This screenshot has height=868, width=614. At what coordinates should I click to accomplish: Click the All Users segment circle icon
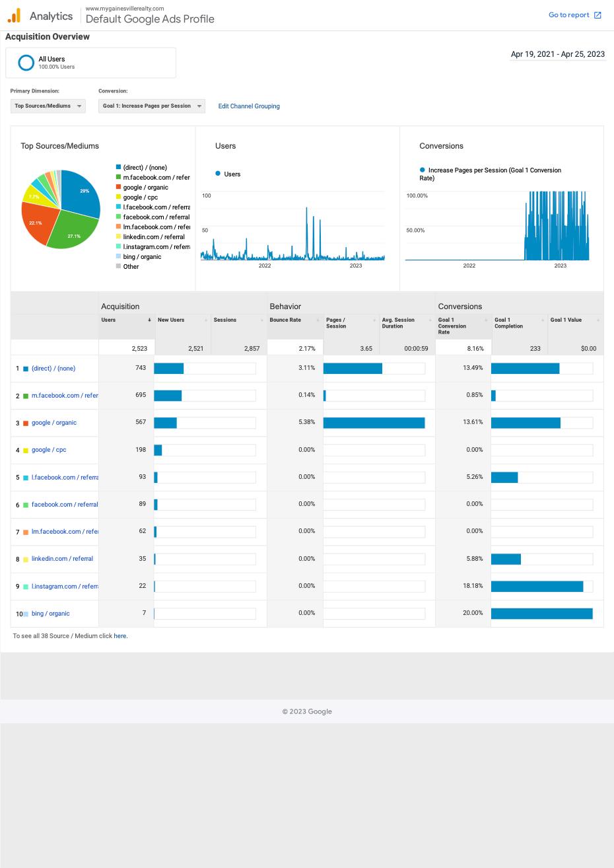click(26, 63)
